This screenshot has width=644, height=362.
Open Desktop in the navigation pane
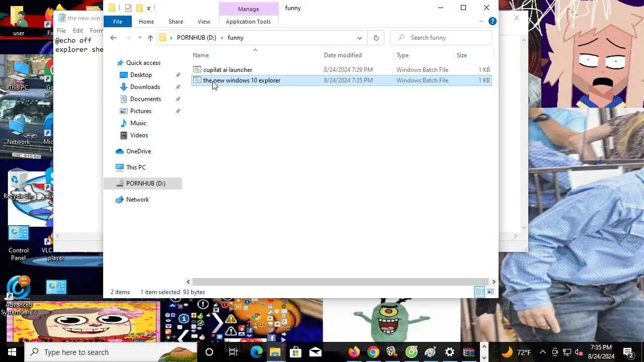pos(141,75)
